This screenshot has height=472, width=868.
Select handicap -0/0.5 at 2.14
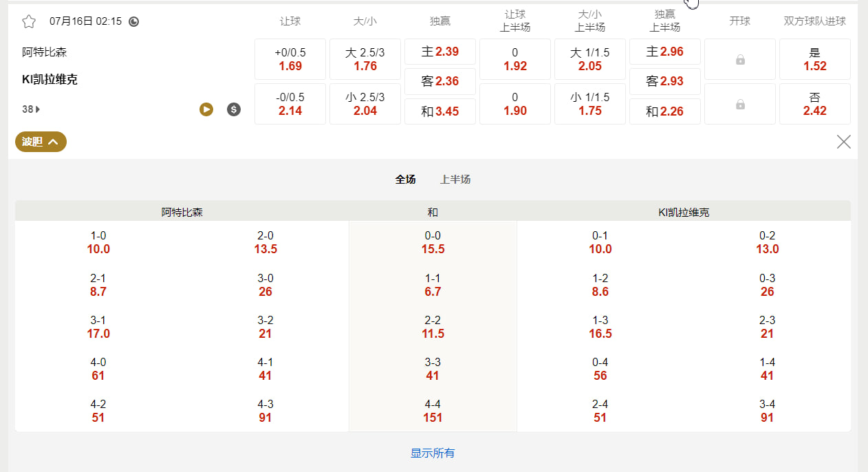[290, 104]
